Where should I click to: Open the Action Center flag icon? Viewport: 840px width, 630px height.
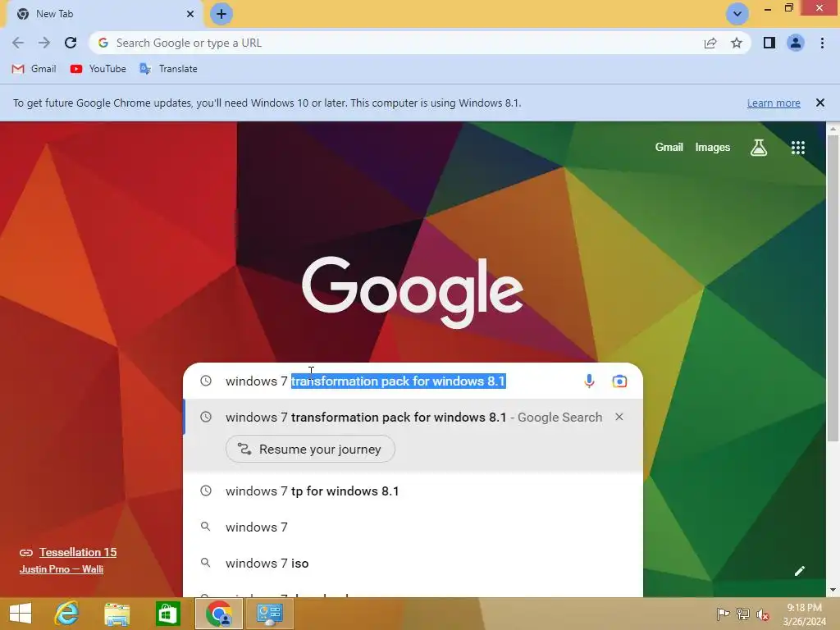pos(723,614)
